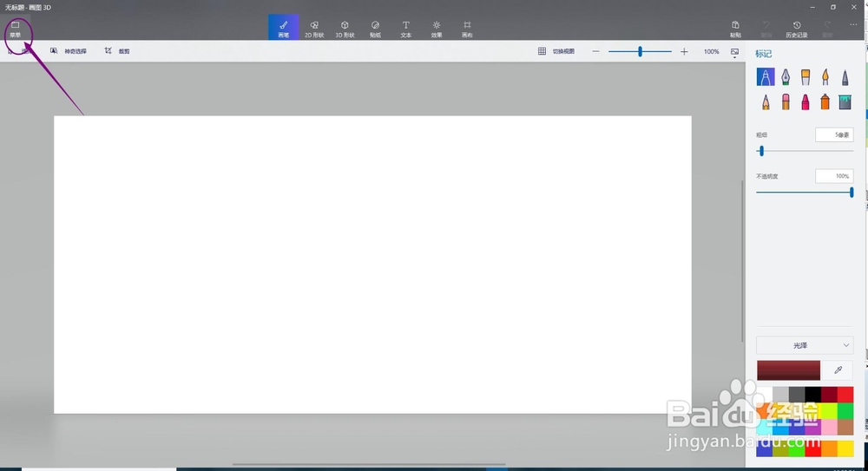Adjust the zoom level slider
The width and height of the screenshot is (868, 471).
coord(640,51)
